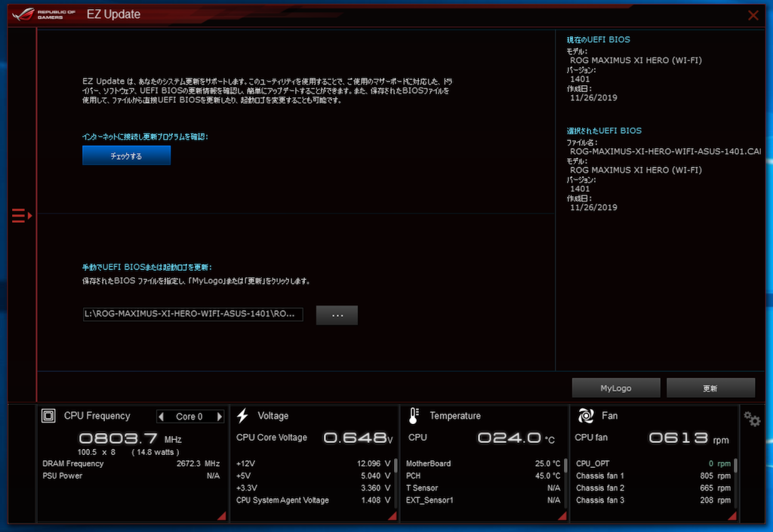Click the 現在のUEFI BIOS heading
This screenshot has width=773, height=532.
(x=598, y=39)
